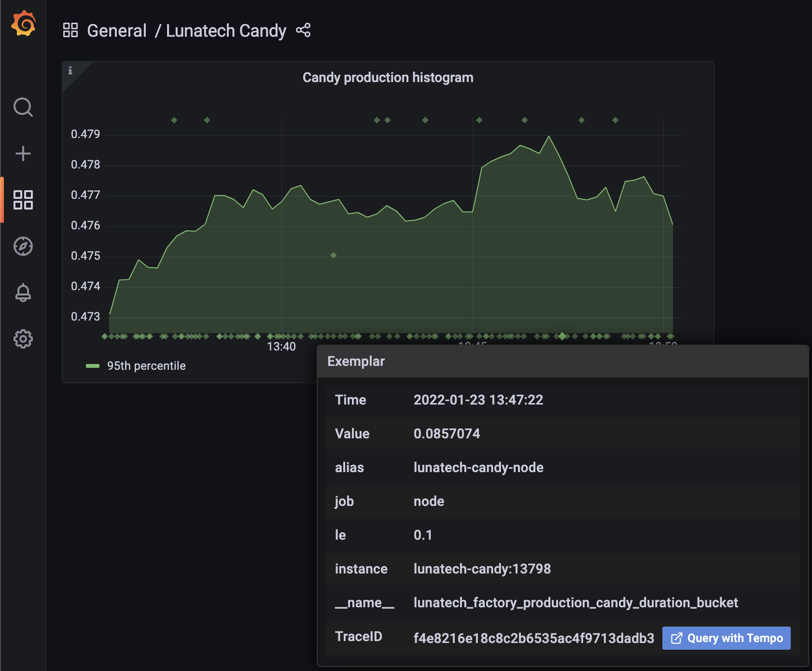This screenshot has width=812, height=671.
Task: Open the Grafana home logo
Action: 23,23
